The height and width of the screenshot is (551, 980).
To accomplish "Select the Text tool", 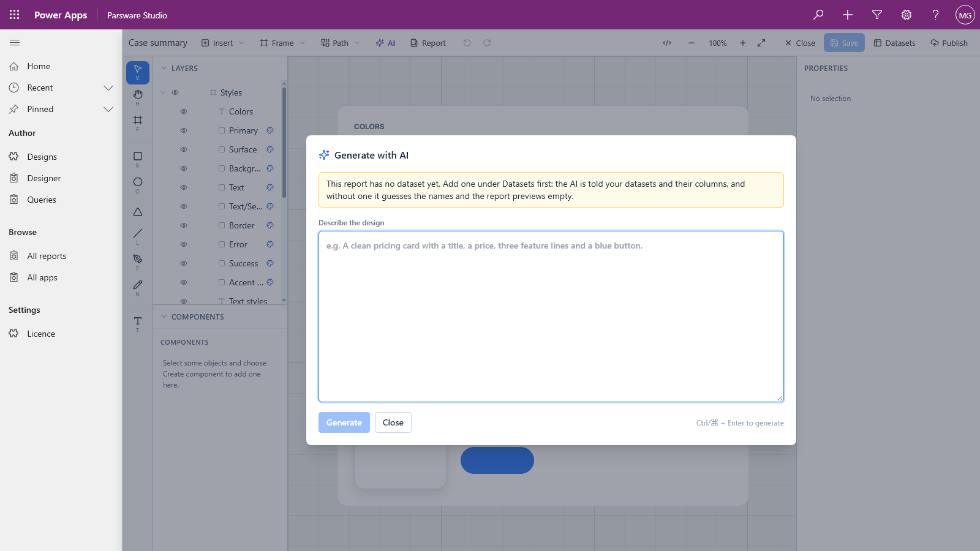I will 138,323.
